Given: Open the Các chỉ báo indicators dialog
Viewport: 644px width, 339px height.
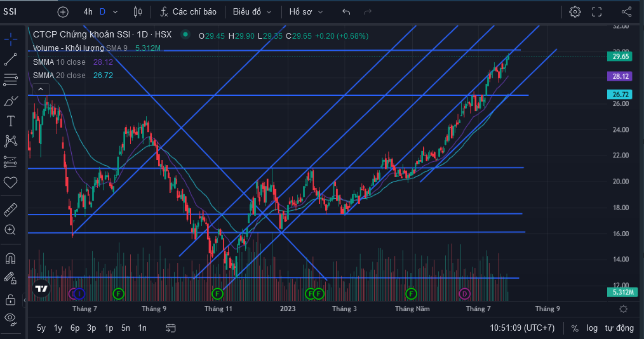Looking at the screenshot, I should tap(188, 12).
